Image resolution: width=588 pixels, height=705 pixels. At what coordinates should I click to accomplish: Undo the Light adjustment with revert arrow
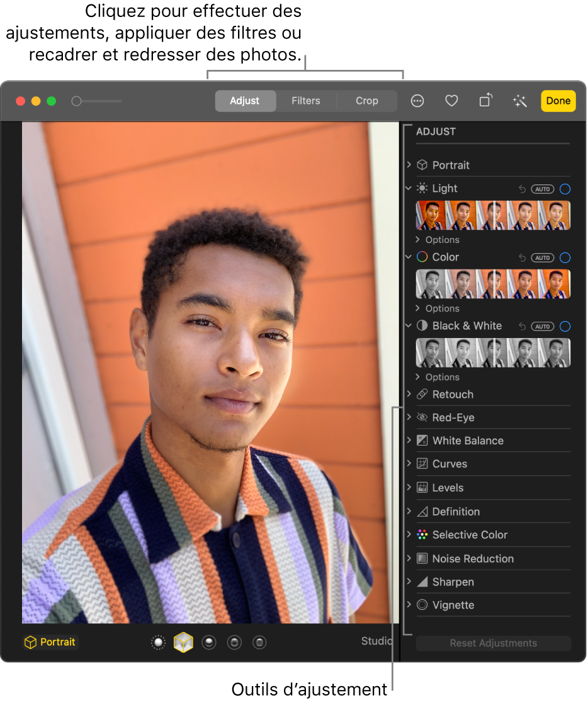522,189
